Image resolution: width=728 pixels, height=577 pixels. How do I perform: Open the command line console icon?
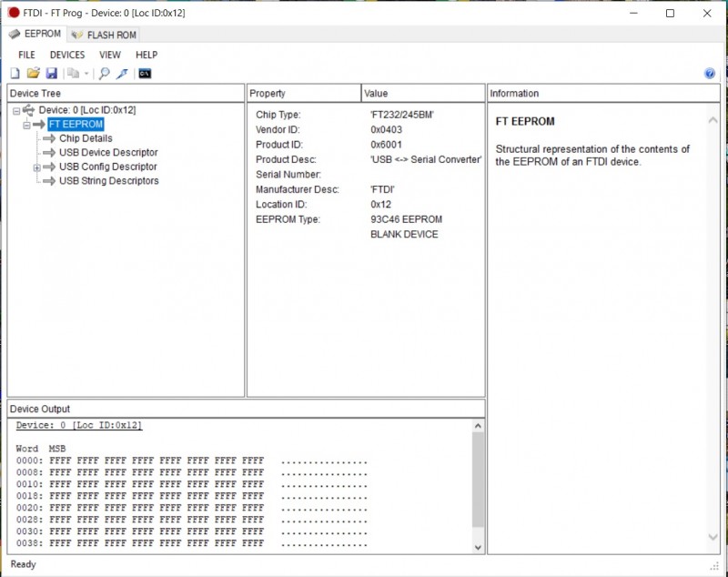[145, 74]
